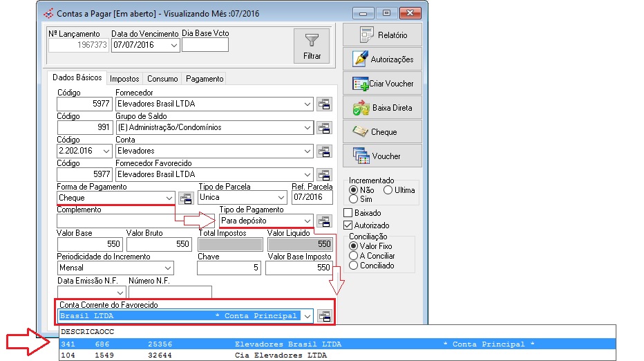The image size is (644, 361).
Task: Click the Baixa Direta button
Action: 382,108
